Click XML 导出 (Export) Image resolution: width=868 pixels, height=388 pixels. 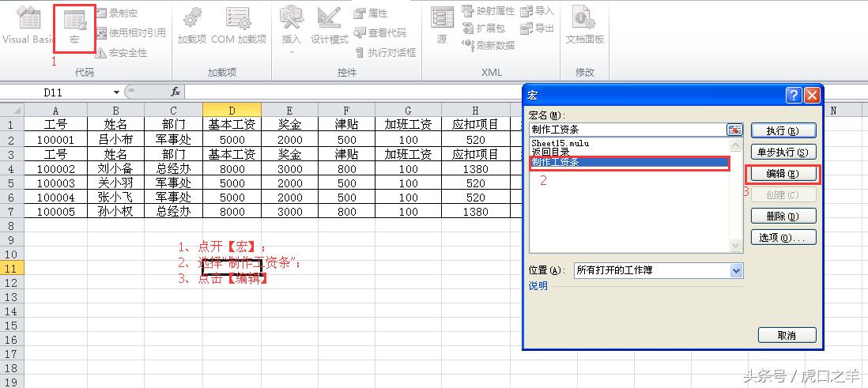[x=537, y=28]
